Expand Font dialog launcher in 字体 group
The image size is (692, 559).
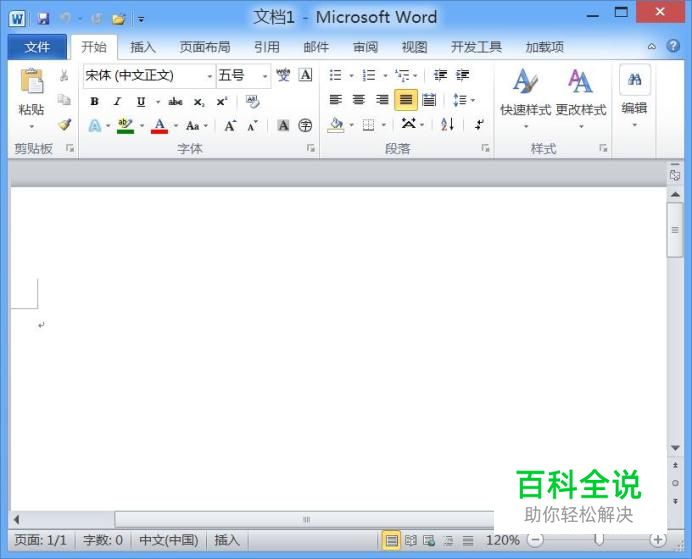[x=311, y=148]
